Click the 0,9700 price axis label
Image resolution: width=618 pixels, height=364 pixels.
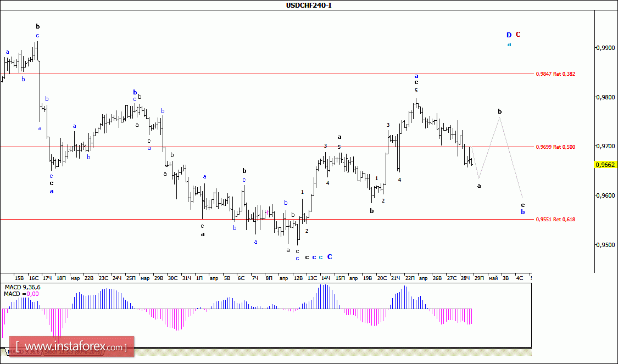tap(606, 146)
